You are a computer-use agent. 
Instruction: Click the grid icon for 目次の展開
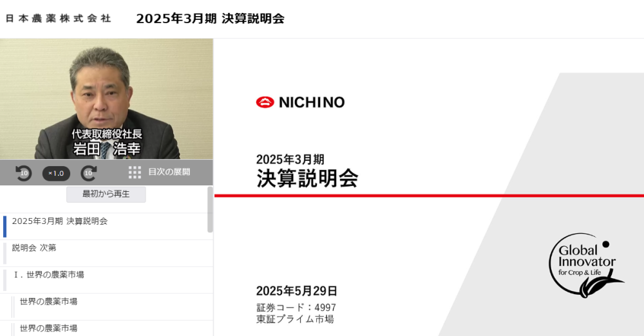(135, 172)
